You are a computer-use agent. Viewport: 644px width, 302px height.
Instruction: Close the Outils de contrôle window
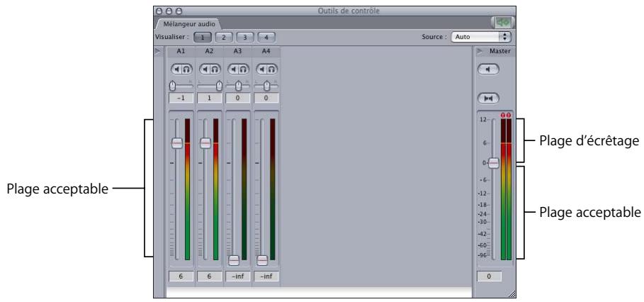click(159, 11)
